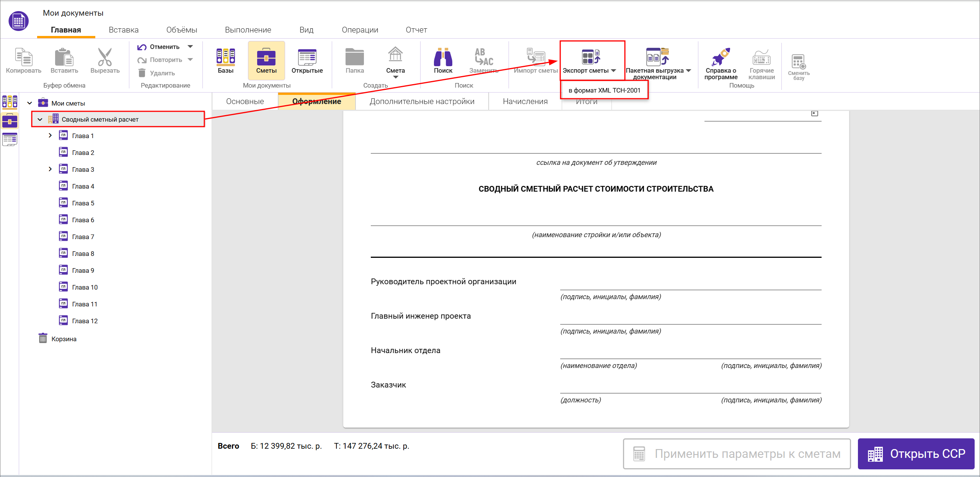Open the Смета dropdown in Создать group
Viewport: 980px width, 477px height.
(395, 77)
